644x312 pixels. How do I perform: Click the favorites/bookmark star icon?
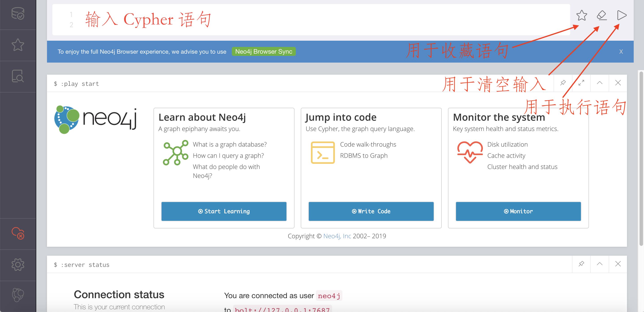coord(582,15)
